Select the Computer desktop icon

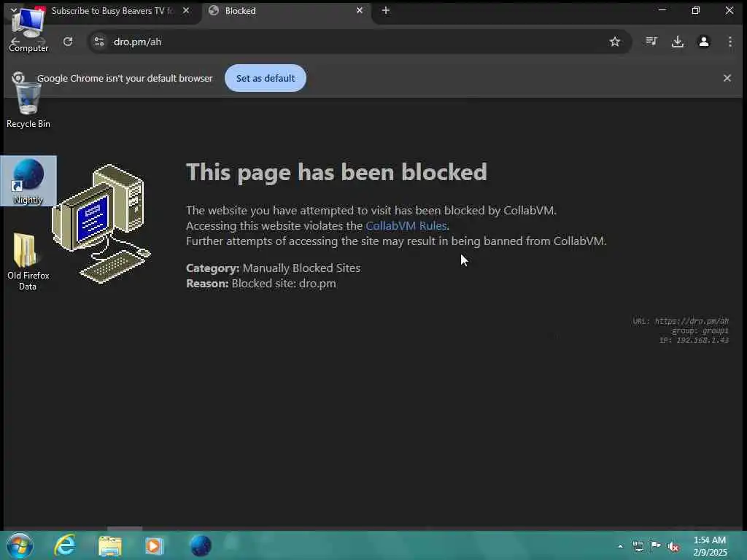click(28, 29)
